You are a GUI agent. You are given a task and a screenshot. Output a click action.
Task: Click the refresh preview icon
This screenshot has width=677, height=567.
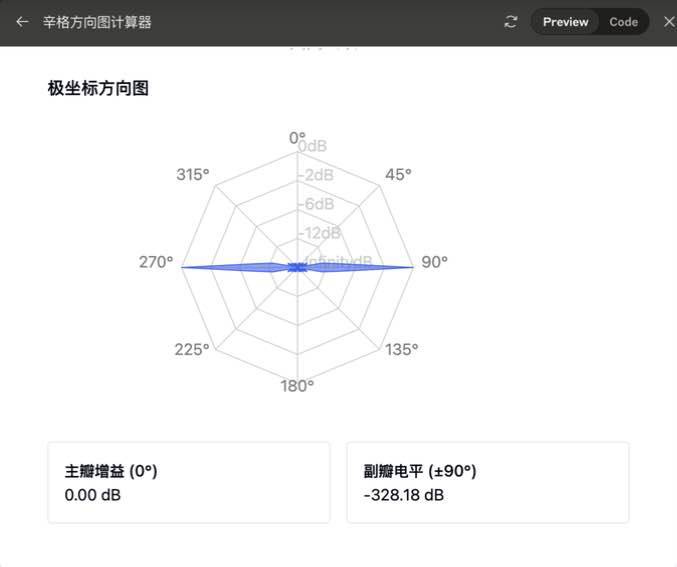511,22
